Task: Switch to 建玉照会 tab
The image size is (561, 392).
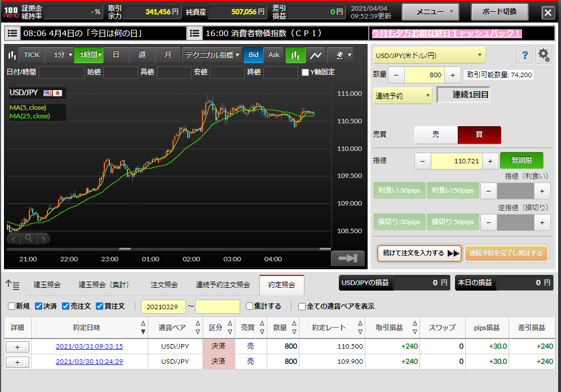Action: [x=47, y=285]
